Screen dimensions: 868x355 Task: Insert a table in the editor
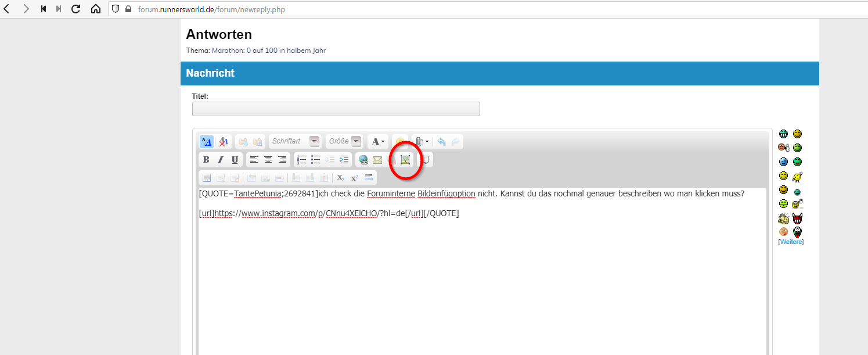coord(206,178)
